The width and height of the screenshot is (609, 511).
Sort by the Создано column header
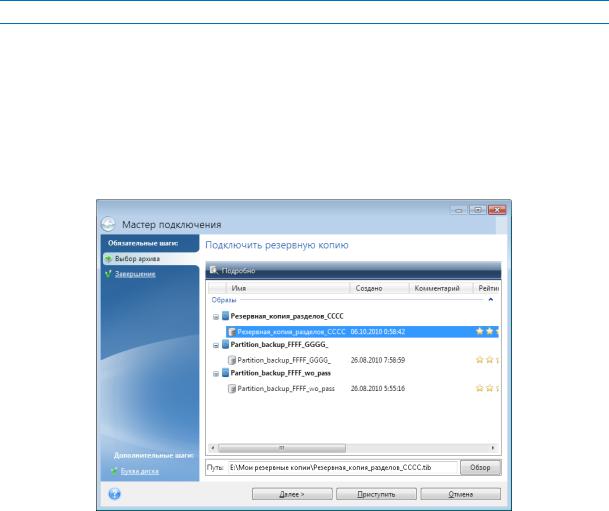coord(379,288)
